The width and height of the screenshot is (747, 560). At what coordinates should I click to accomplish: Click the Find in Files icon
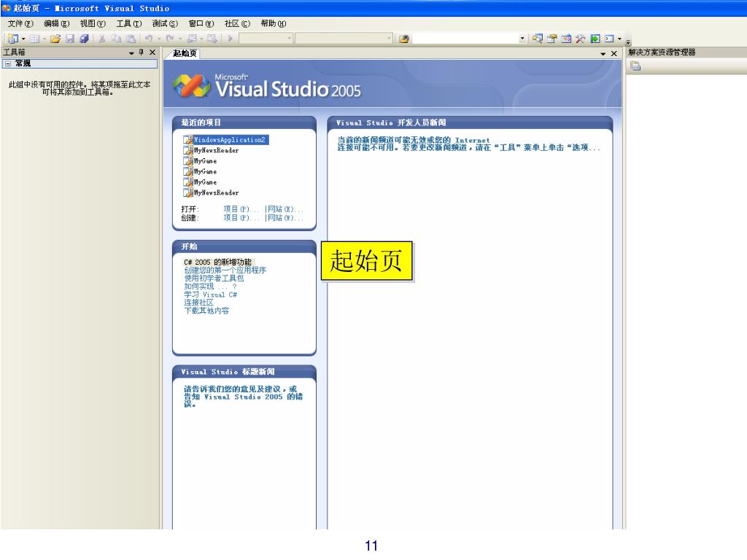click(x=404, y=39)
